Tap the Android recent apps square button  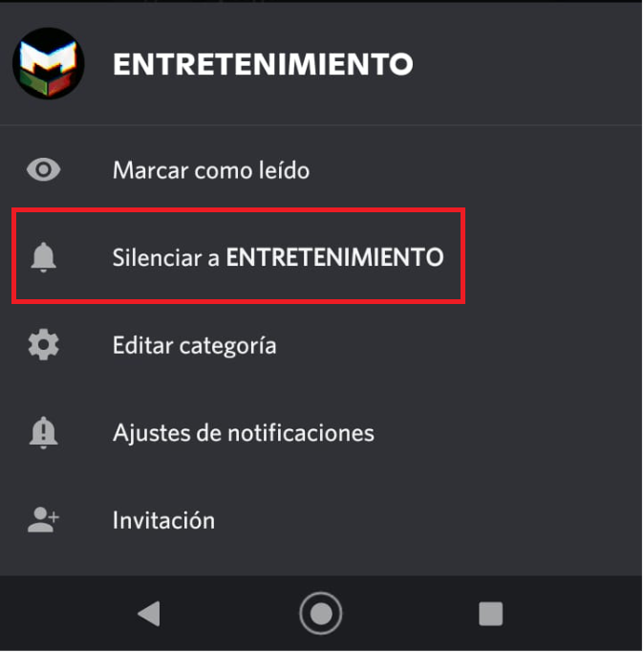(491, 614)
